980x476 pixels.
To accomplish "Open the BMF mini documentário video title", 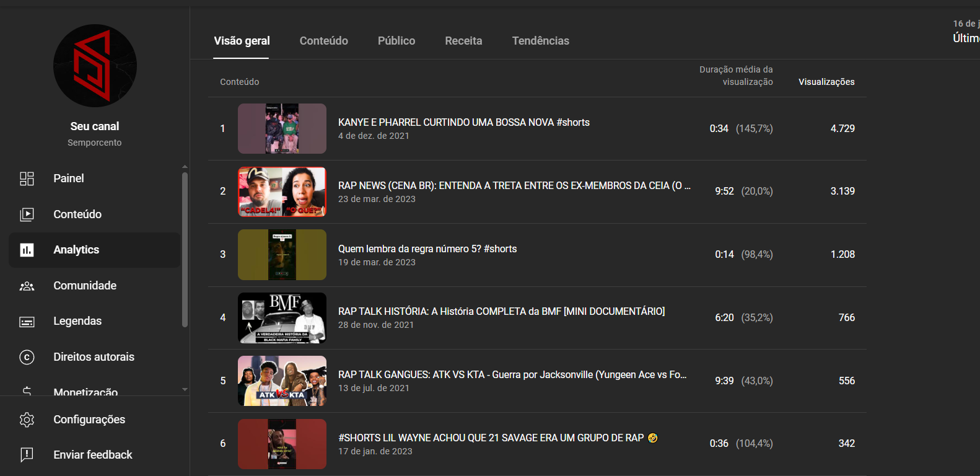I will tap(501, 311).
